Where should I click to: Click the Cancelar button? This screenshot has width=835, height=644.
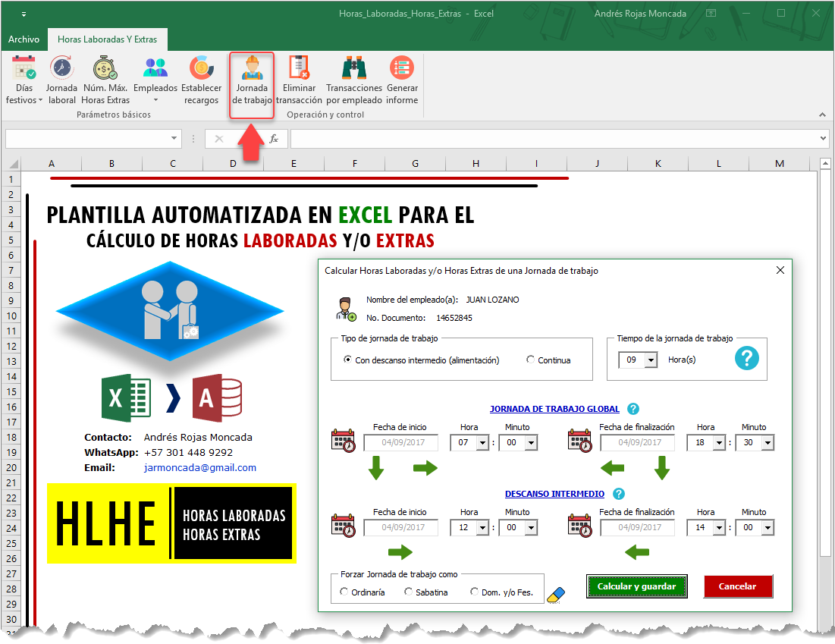[x=737, y=586]
